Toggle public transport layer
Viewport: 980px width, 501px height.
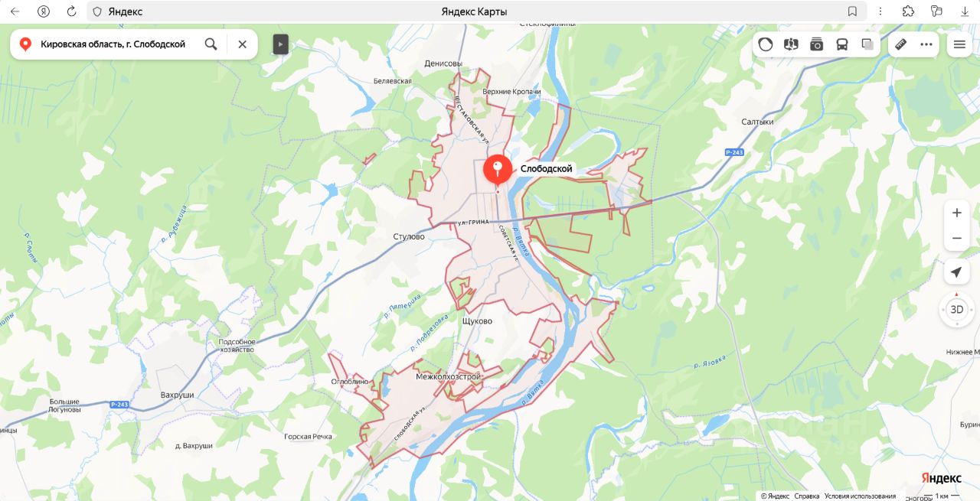tap(842, 44)
